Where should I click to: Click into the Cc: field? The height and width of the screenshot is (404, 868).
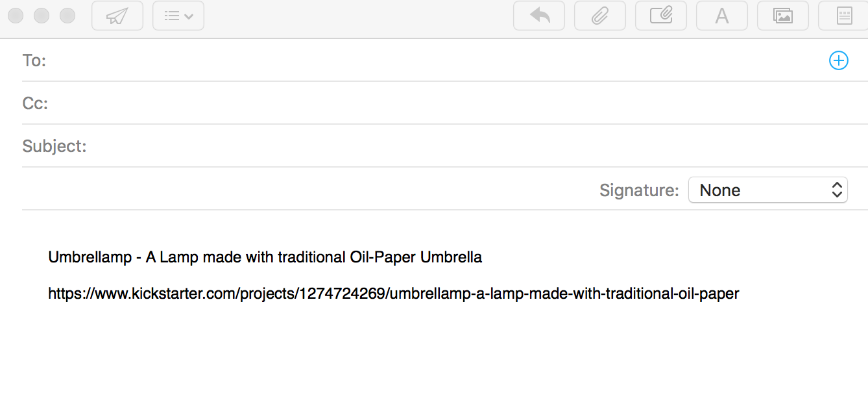[x=457, y=103]
